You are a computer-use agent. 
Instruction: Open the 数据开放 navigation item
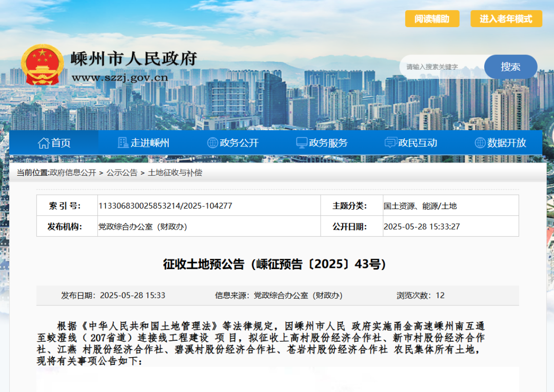click(x=507, y=143)
